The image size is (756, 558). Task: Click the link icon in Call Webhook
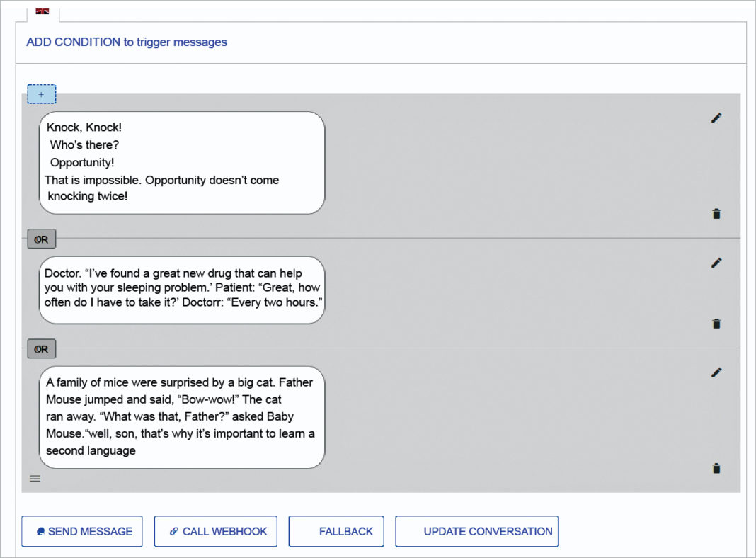coord(173,531)
